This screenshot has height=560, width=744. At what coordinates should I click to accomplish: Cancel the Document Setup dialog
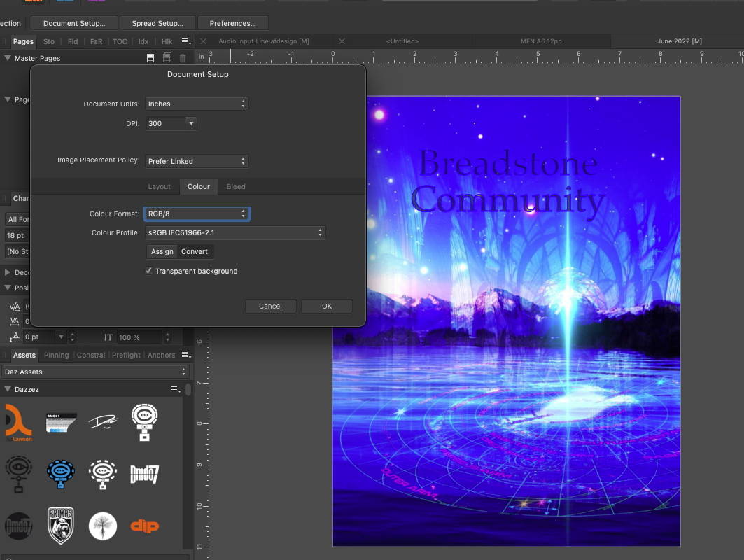tap(270, 307)
